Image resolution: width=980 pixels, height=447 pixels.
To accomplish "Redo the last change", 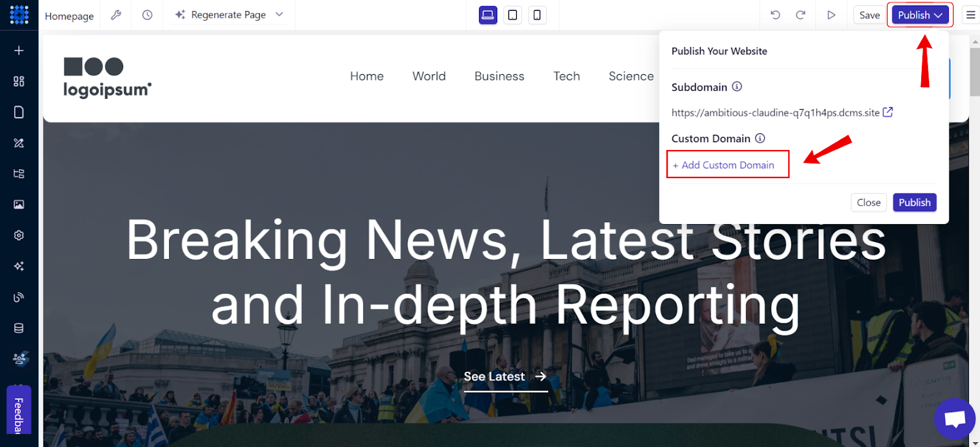I will pyautogui.click(x=801, y=15).
